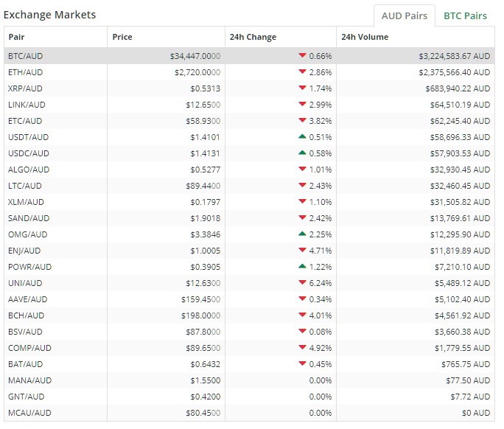Sort by the 24h Volume column header
504x429 pixels.
point(365,37)
